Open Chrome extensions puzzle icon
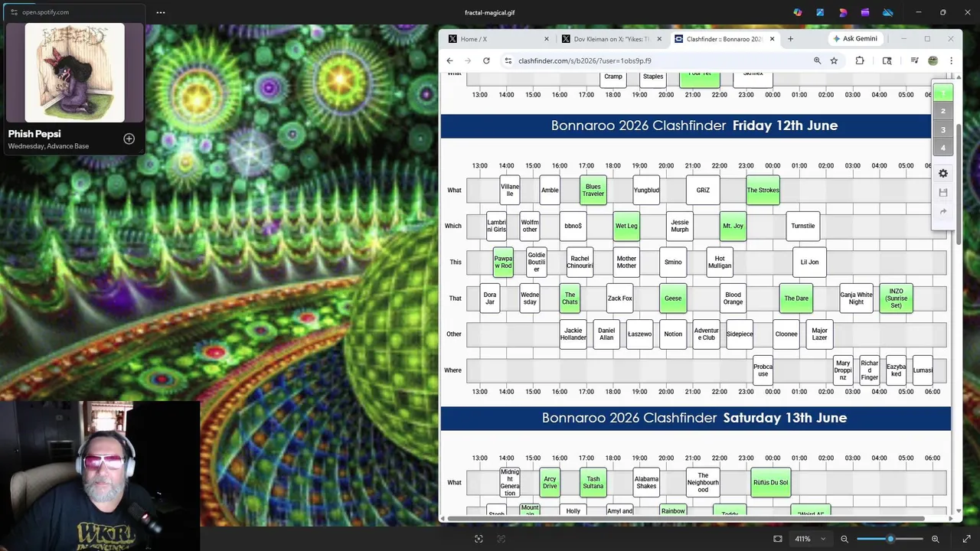This screenshot has width=980, height=551. (x=860, y=60)
